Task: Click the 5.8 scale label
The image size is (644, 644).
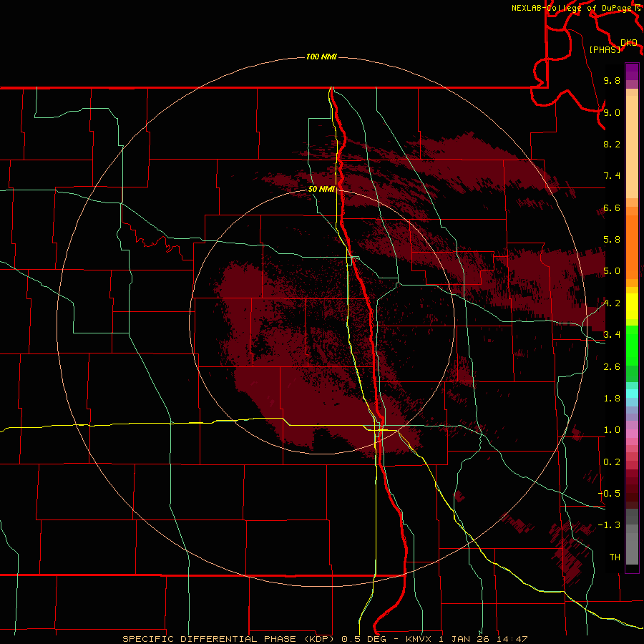Action: click(612, 240)
